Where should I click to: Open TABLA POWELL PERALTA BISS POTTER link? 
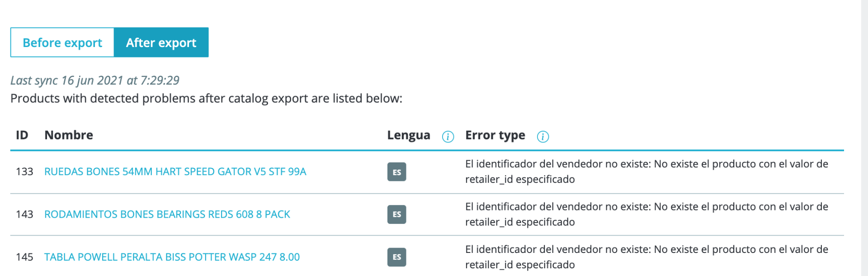click(x=172, y=257)
